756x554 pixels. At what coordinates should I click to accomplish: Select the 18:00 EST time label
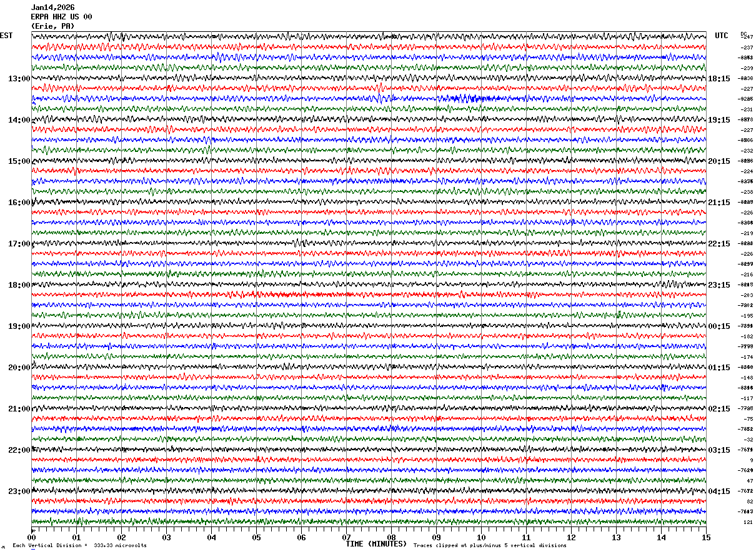click(x=19, y=285)
